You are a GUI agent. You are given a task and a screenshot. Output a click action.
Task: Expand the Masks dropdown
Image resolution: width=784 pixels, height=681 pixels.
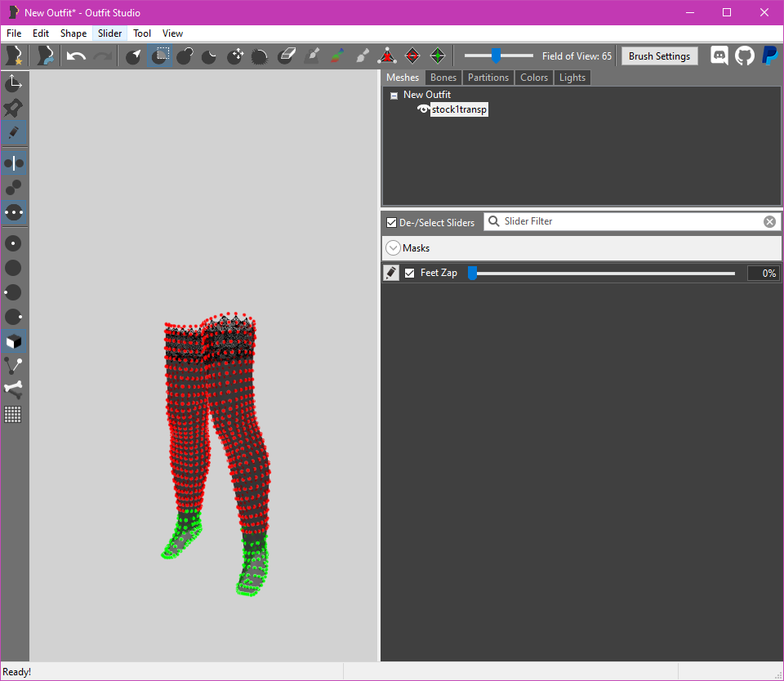[393, 248]
